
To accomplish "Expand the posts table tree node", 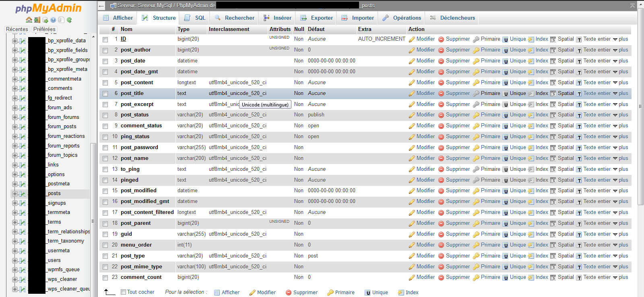I will click(15, 194).
